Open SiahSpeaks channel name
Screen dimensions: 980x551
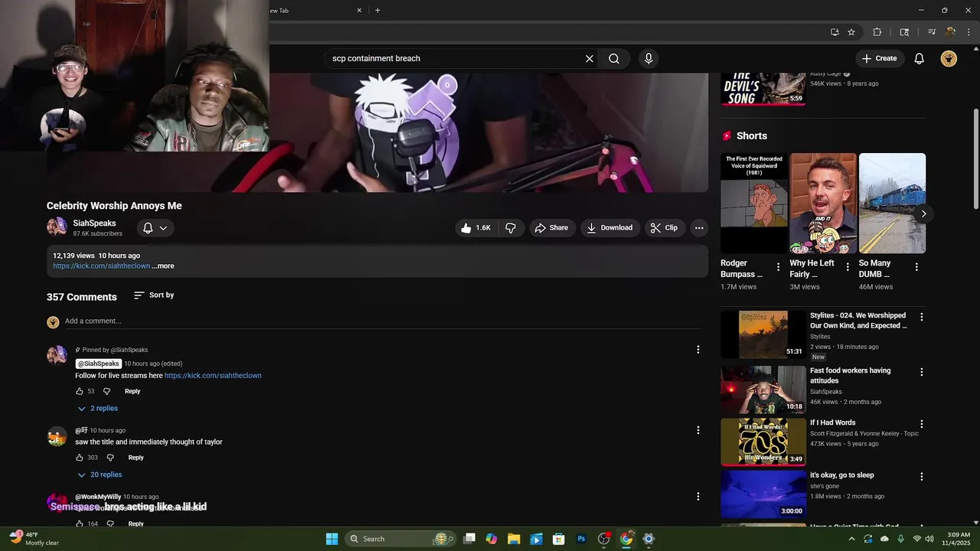[x=94, y=223]
